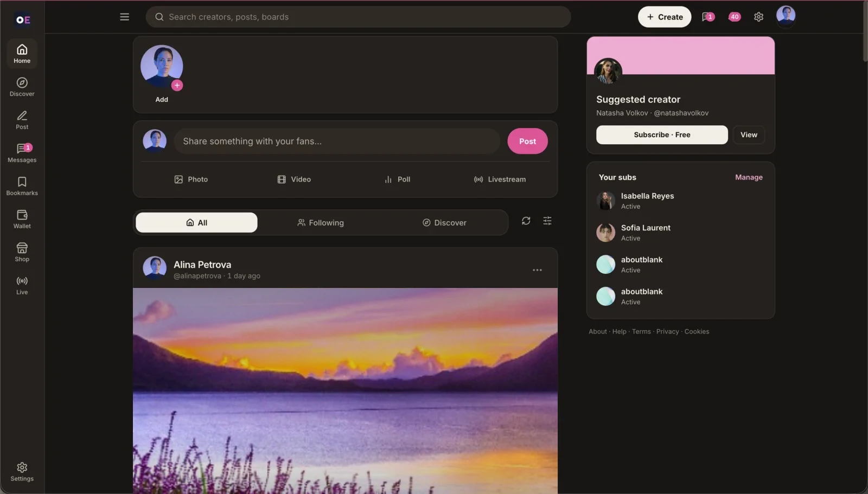868x494 pixels.
Task: Open the top bar settings gear
Action: pos(758,17)
